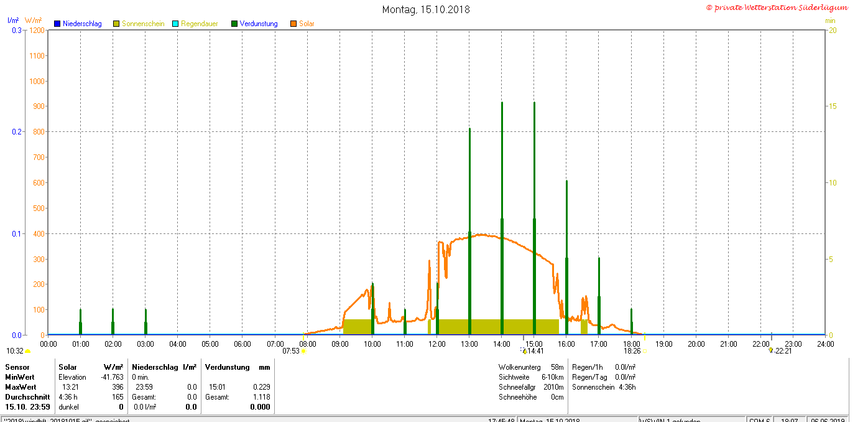Click the sunrise marker at 07:53
Viewport: 868px width, 422px height.
tap(303, 351)
